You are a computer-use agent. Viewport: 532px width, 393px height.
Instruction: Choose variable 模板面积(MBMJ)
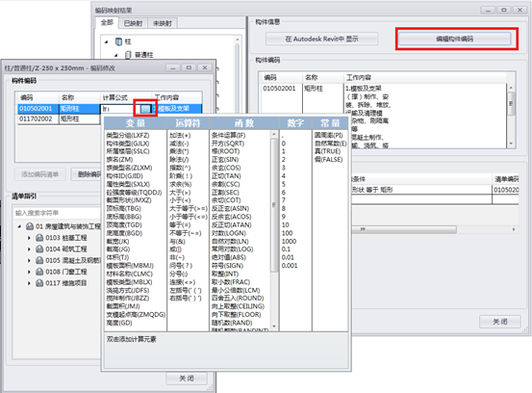(130, 266)
